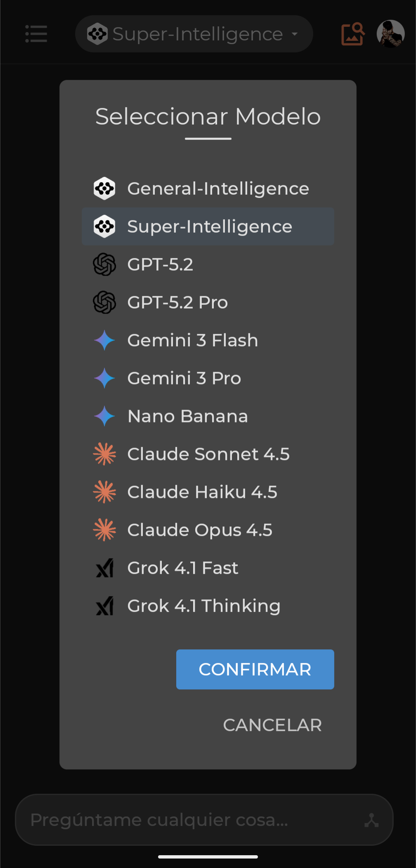Screen dimensions: 416x868
Task: Click the General-Intelligence hexagon icon
Action: pyautogui.click(x=104, y=189)
